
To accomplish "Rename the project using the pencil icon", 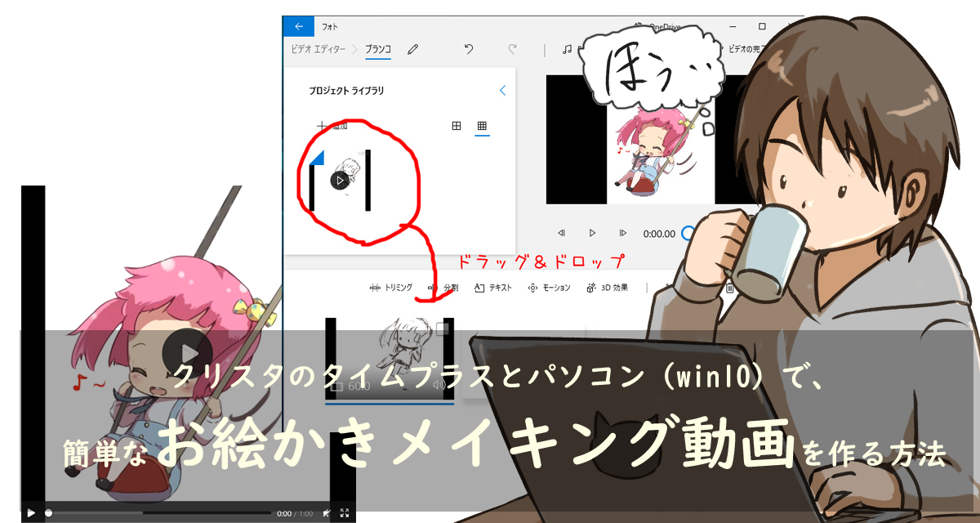I will coord(412,50).
